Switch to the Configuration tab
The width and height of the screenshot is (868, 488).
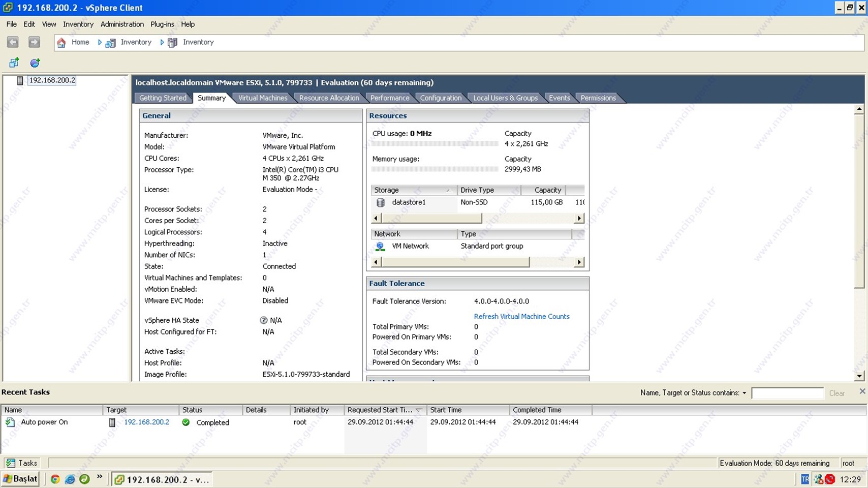pyautogui.click(x=441, y=98)
